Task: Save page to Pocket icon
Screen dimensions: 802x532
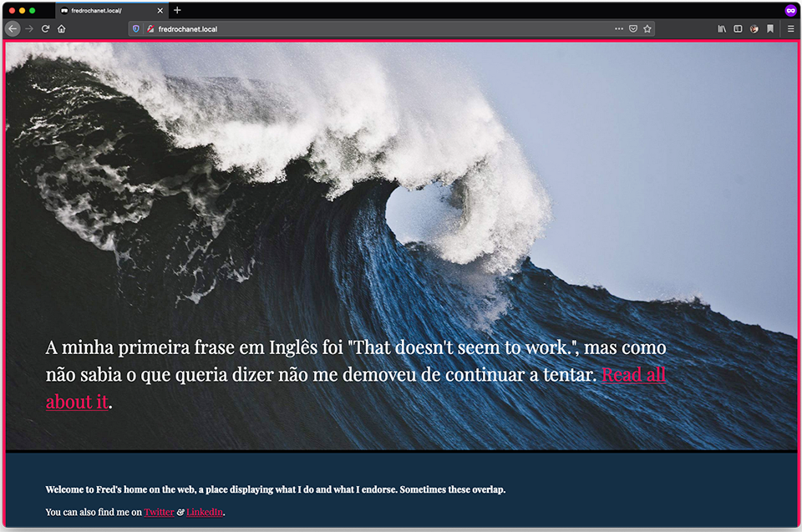Action: point(633,29)
